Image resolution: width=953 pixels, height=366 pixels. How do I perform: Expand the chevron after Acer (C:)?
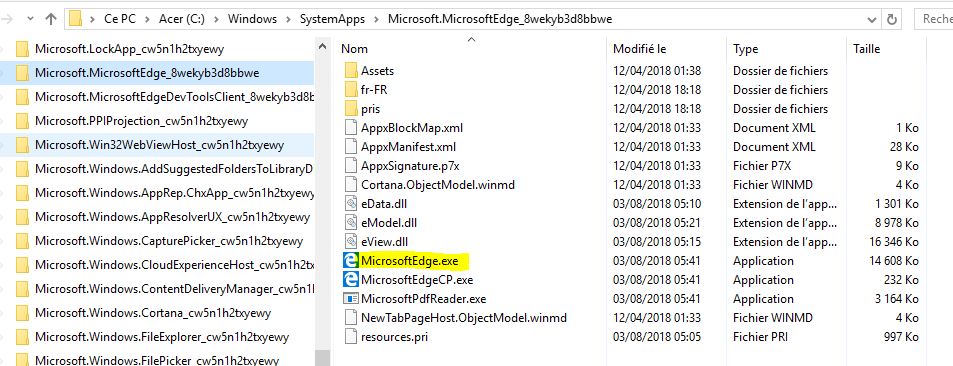coord(216,19)
